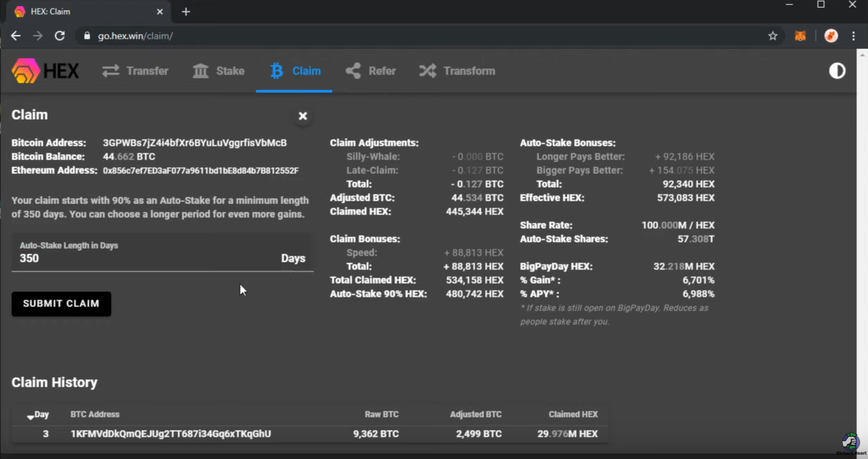Screen dimensions: 868x459
Task: Open Chrome three-dot menu
Action: coord(854,36)
